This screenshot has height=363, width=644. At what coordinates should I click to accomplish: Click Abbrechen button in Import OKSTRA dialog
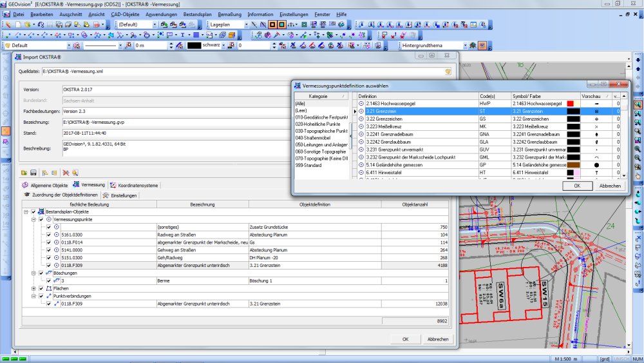(438, 339)
